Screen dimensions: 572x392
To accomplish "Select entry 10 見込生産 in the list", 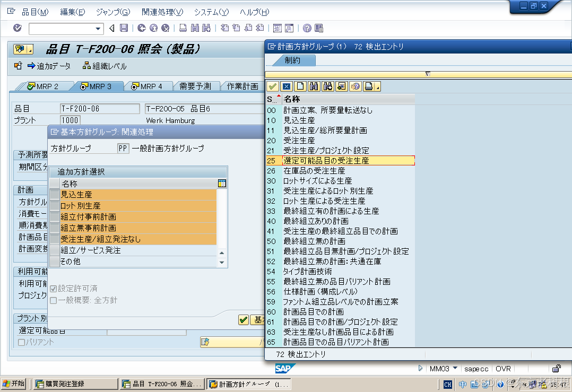I will pos(340,120).
